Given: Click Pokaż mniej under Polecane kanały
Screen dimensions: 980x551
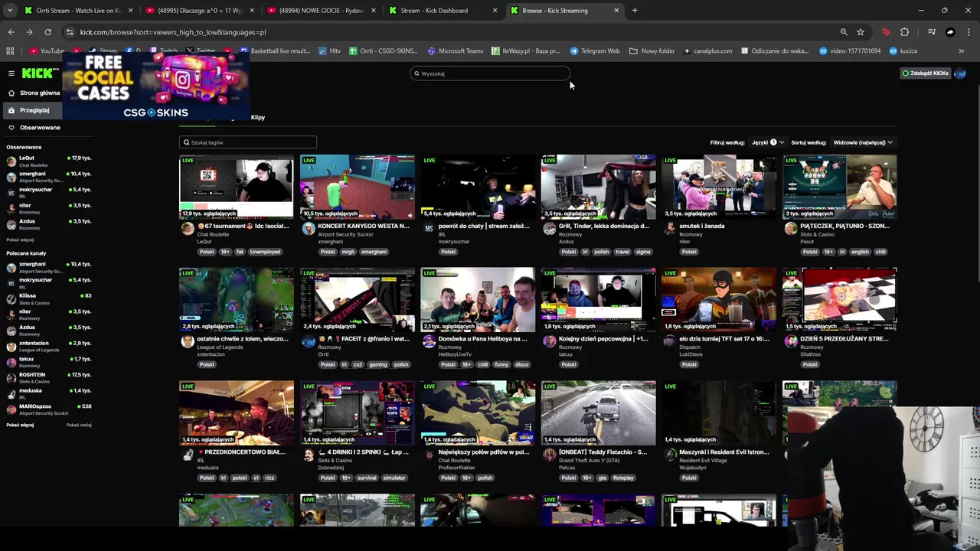Looking at the screenshot, I should 79,425.
